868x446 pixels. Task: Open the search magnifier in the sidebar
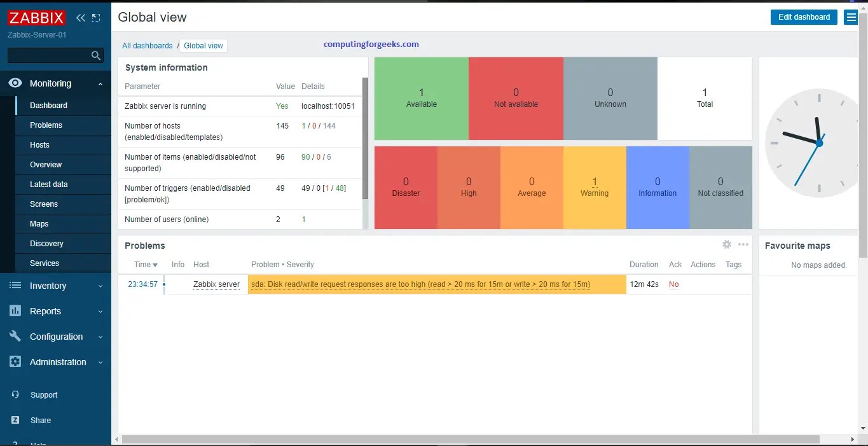[x=95, y=55]
